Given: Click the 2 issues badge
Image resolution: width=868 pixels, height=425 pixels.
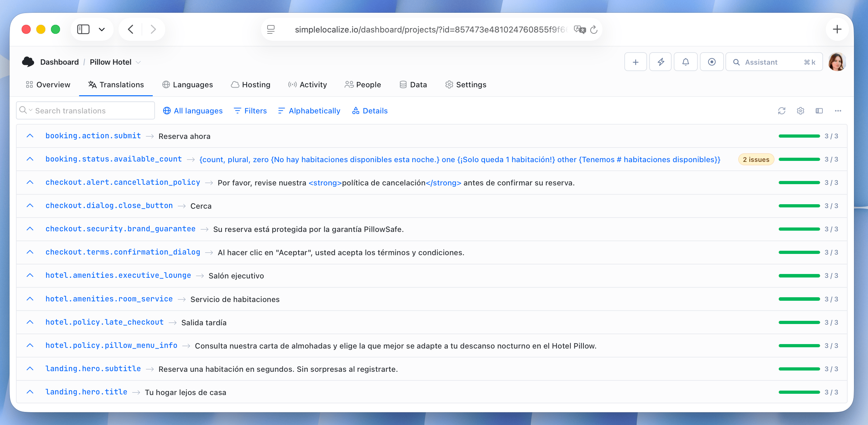Looking at the screenshot, I should pyautogui.click(x=756, y=159).
